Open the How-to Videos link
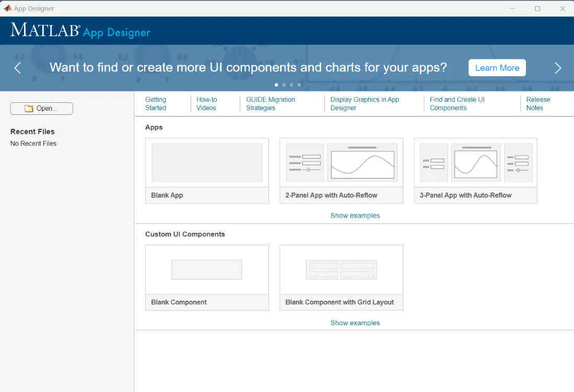This screenshot has height=392, width=574. click(206, 103)
